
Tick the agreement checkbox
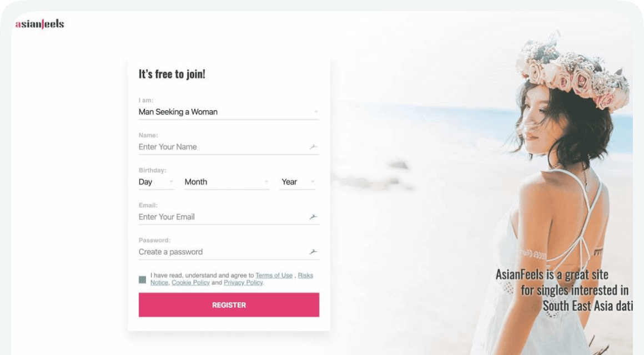pyautogui.click(x=143, y=280)
